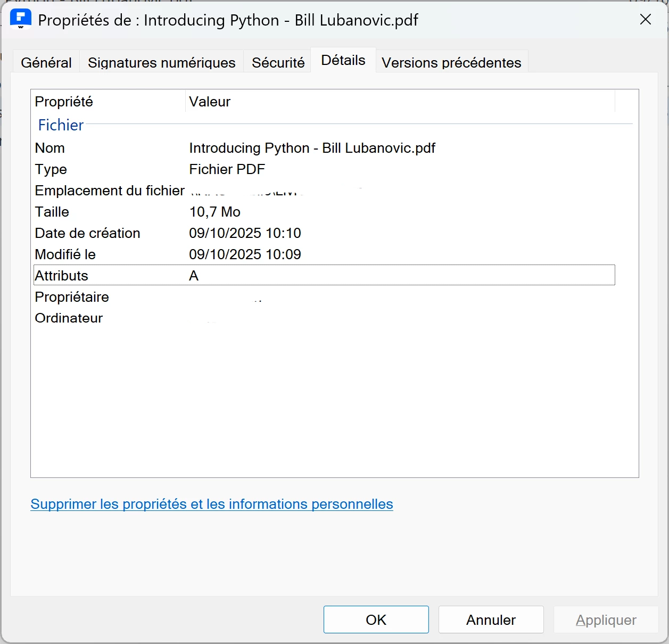The image size is (669, 644).
Task: Select the Type property row
Action: (x=324, y=169)
